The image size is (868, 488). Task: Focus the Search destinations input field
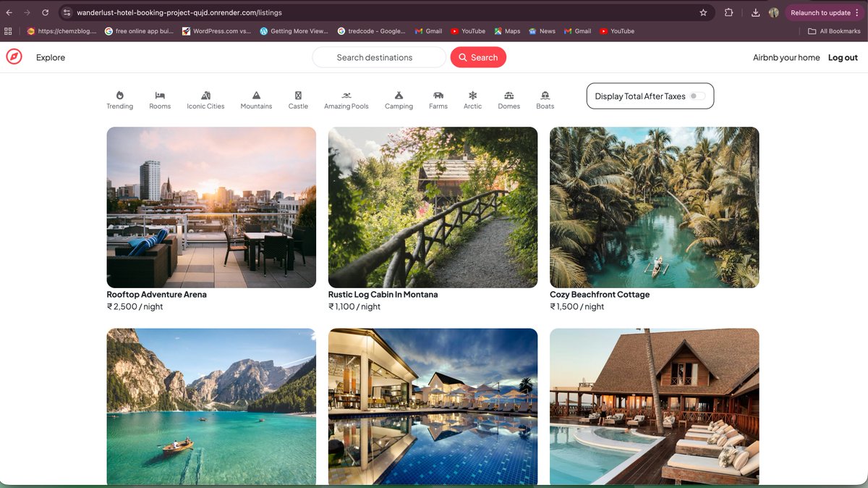tap(379, 57)
